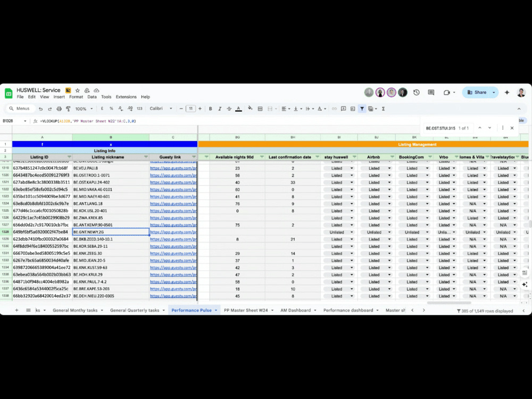Star the HUSWELL: Service document
This screenshot has height=399, width=532.
click(77, 90)
